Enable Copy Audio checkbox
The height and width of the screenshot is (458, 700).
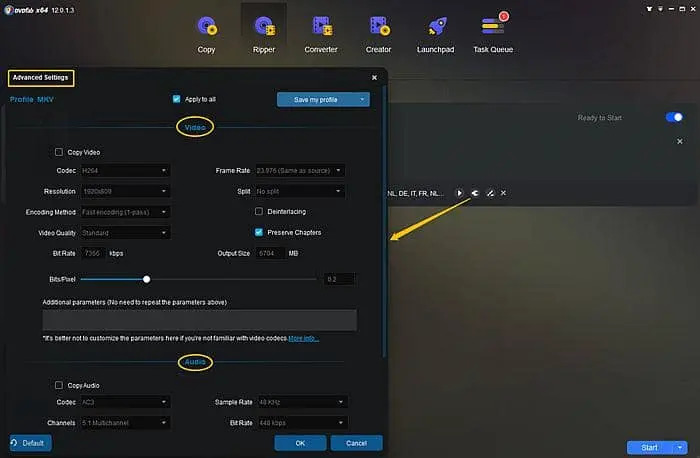[x=58, y=385]
